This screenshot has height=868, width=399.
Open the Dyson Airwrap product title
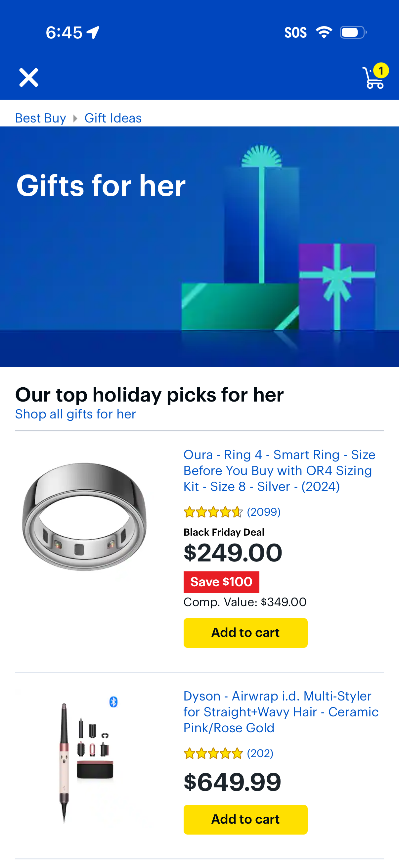click(281, 713)
